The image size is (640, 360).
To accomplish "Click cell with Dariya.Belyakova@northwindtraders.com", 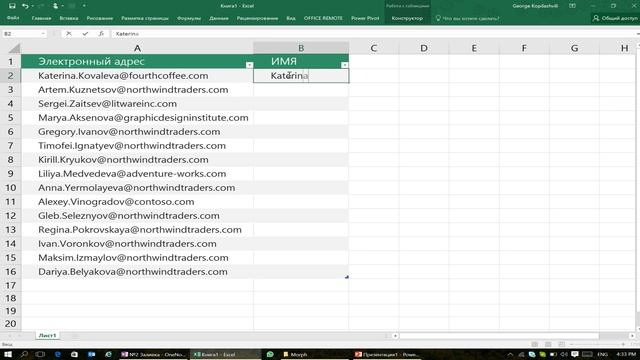I will [x=137, y=271].
